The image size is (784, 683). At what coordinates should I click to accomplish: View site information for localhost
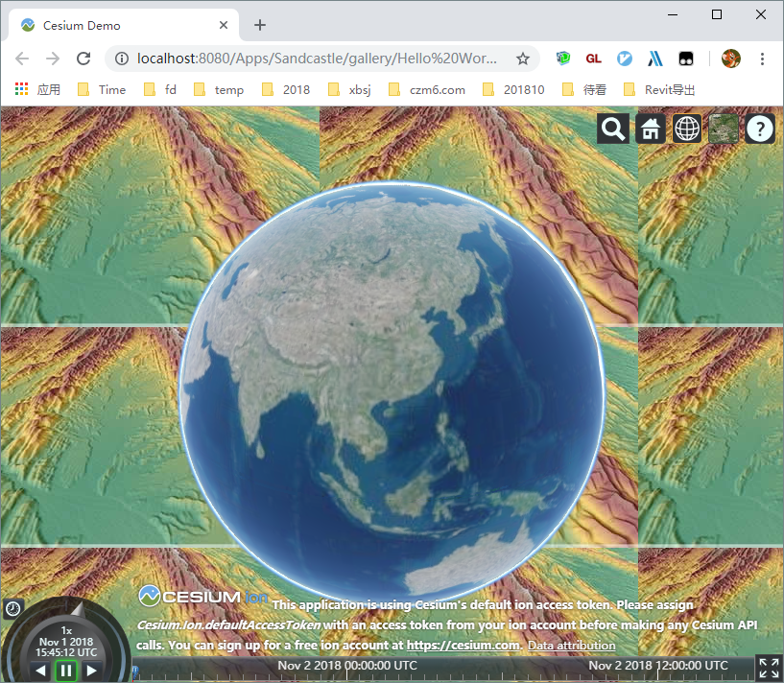122,59
